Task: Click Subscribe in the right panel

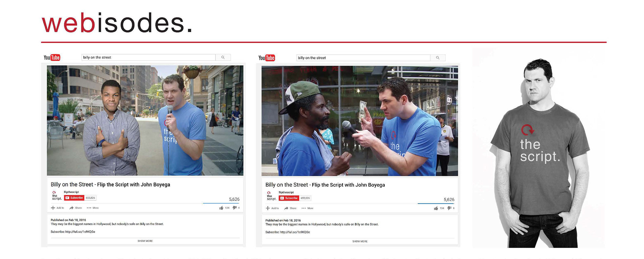Action: tap(289, 198)
